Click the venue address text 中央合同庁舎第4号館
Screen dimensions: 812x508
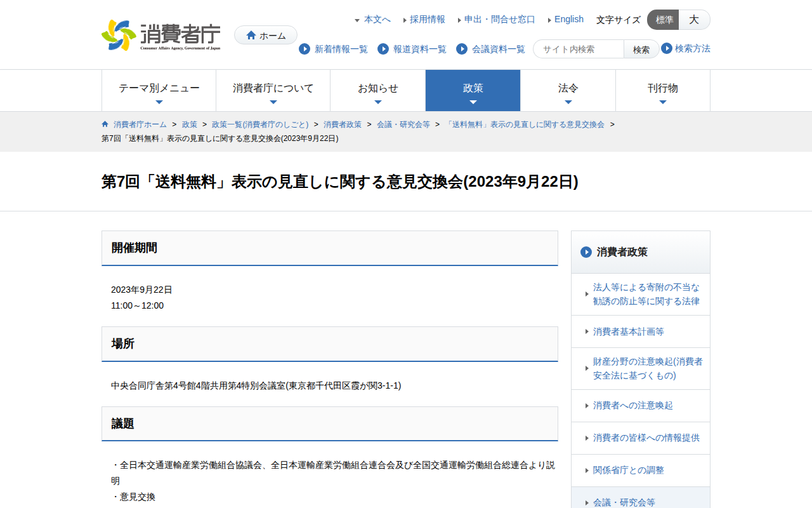coord(256,385)
